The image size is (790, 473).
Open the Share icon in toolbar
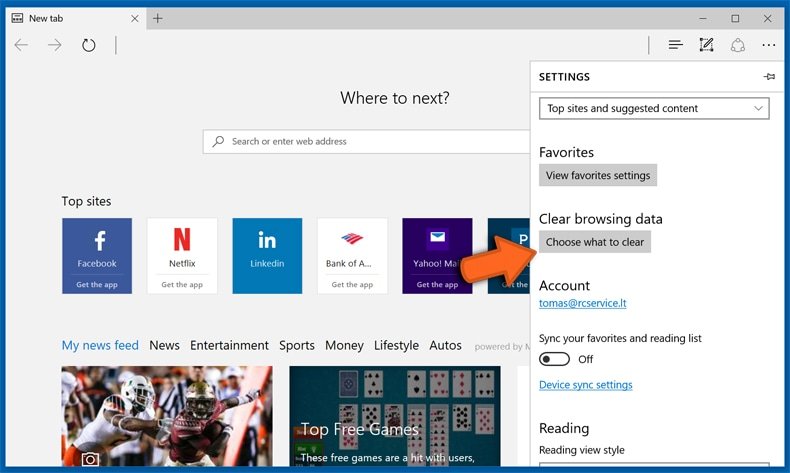pos(738,45)
